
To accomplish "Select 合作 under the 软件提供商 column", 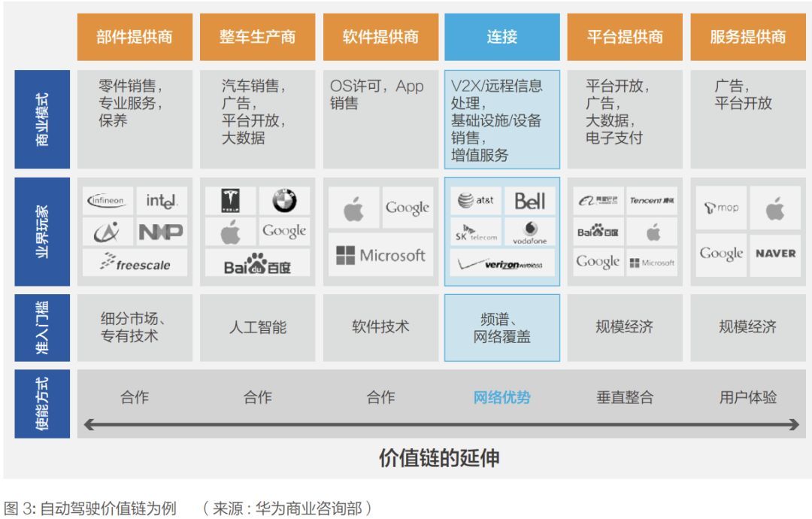I will click(380, 397).
